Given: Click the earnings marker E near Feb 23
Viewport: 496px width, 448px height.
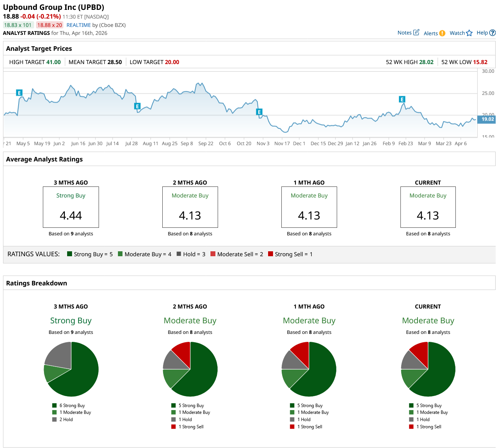Looking at the screenshot, I should point(402,99).
